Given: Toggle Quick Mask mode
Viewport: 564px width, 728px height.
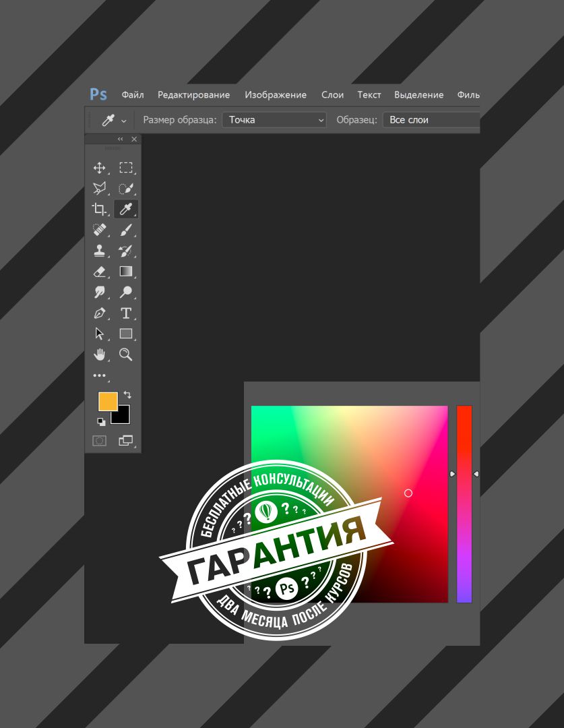Looking at the screenshot, I should click(x=100, y=441).
